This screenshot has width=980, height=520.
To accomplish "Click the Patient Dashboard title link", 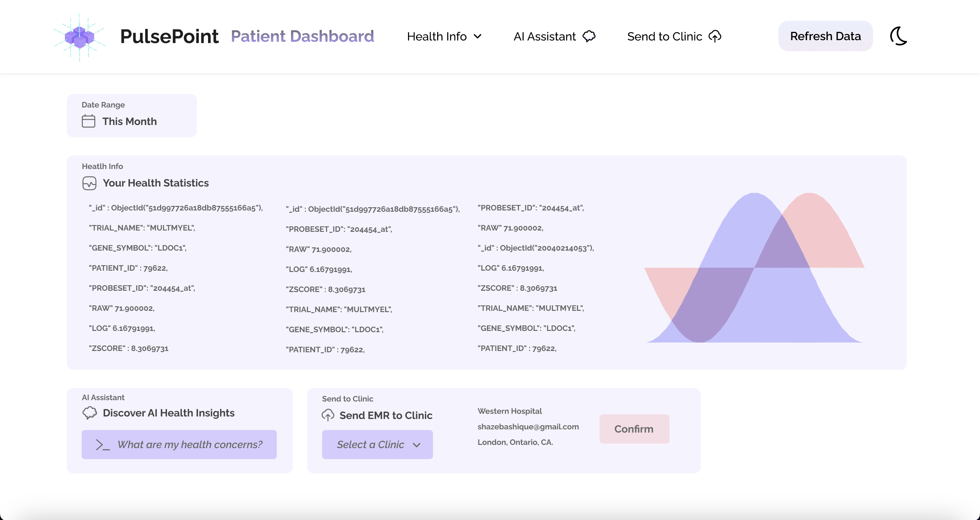I will [302, 37].
